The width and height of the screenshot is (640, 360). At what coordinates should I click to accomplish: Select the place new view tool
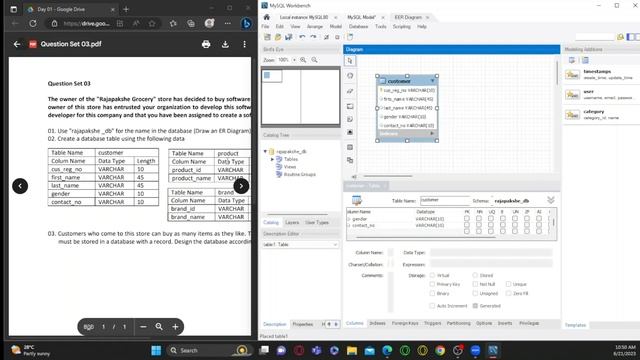(350, 160)
